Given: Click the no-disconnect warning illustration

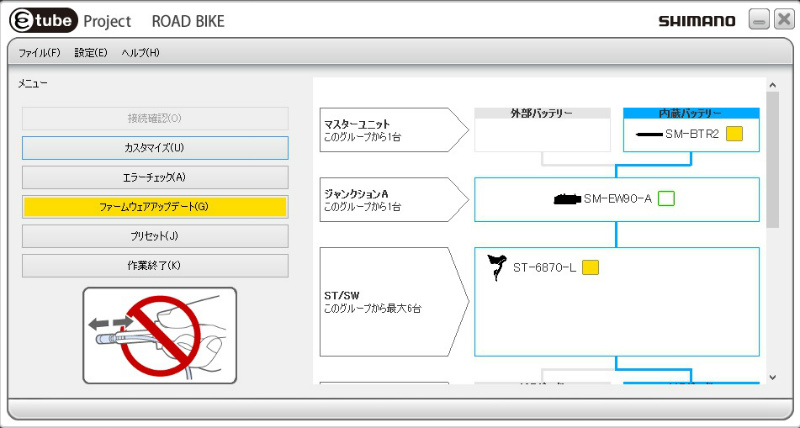Looking at the screenshot, I should tap(160, 335).
